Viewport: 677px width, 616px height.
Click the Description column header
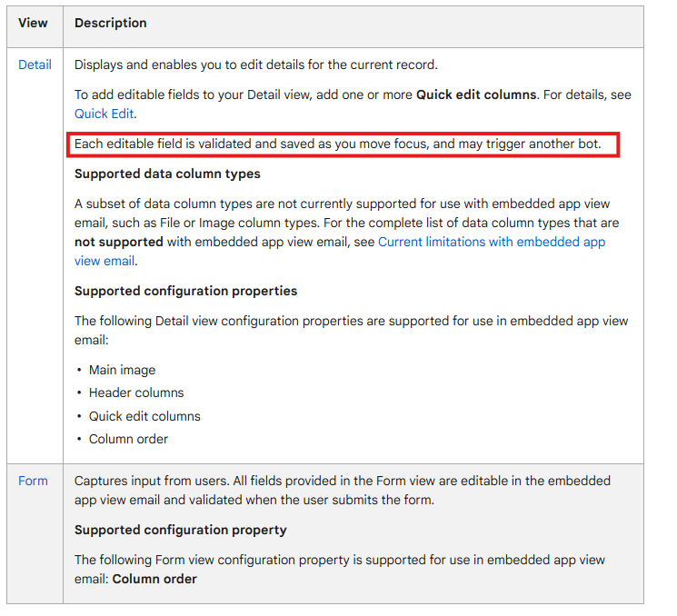pyautogui.click(x=111, y=23)
